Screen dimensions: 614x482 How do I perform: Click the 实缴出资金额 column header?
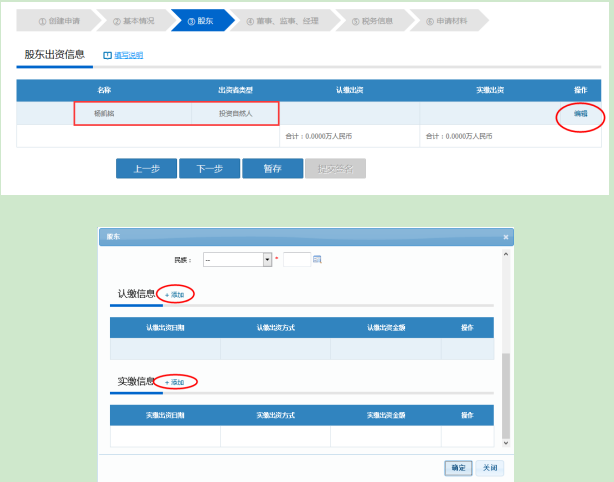click(x=386, y=415)
